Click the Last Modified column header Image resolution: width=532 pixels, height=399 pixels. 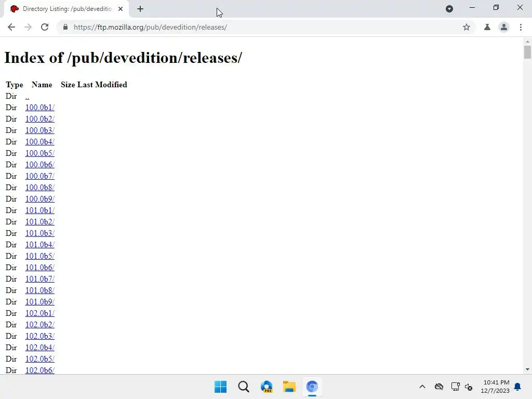coord(102,85)
